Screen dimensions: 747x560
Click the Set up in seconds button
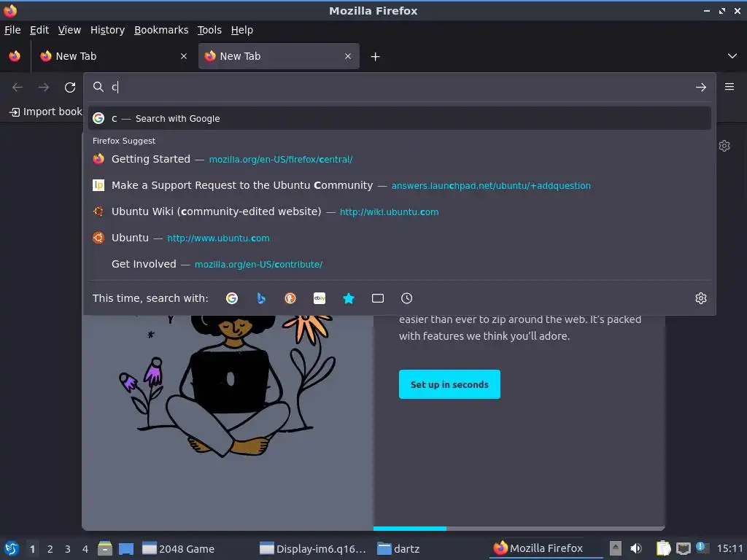[449, 384]
